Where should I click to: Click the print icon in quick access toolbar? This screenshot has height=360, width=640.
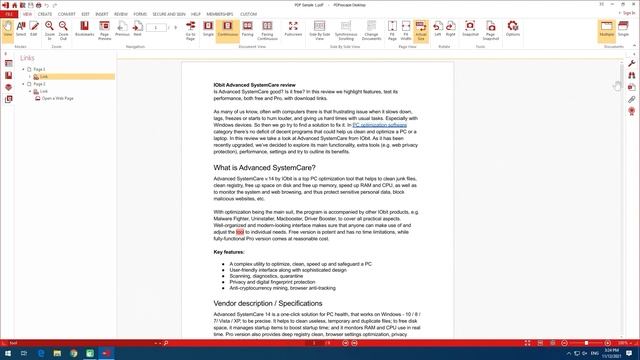pos(39,5)
